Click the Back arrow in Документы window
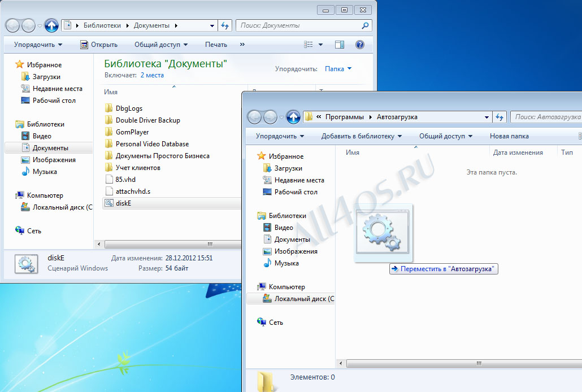 pos(12,25)
